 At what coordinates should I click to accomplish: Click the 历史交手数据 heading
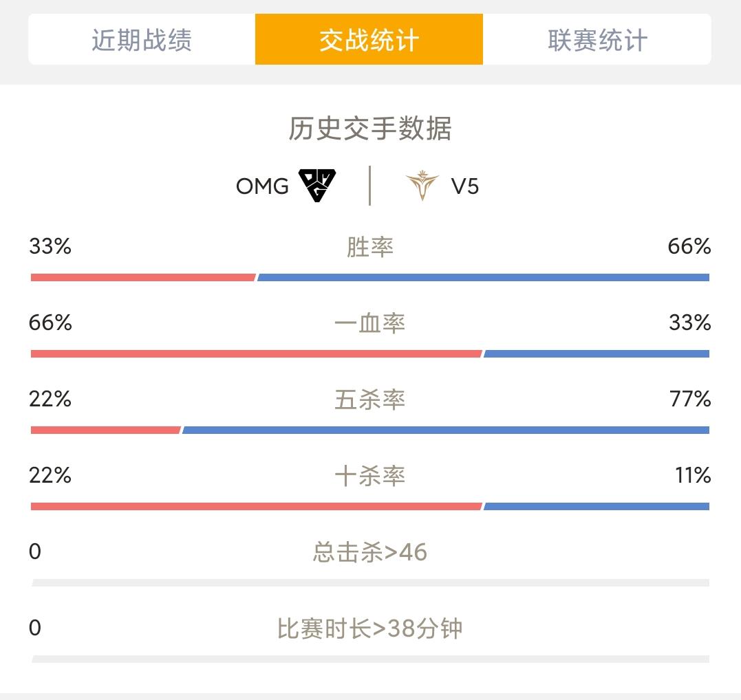370,129
